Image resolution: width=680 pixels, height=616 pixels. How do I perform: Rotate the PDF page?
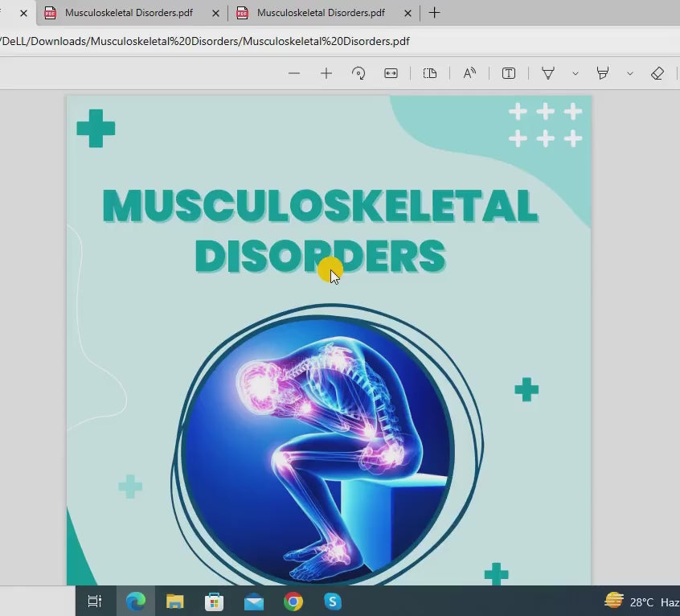358,73
